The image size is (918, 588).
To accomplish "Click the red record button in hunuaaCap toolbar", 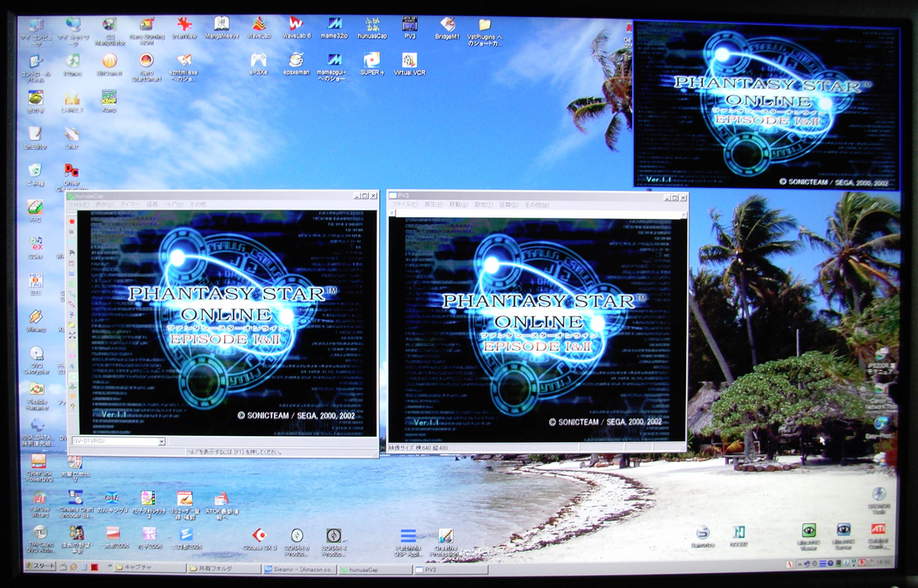I will tap(71, 221).
